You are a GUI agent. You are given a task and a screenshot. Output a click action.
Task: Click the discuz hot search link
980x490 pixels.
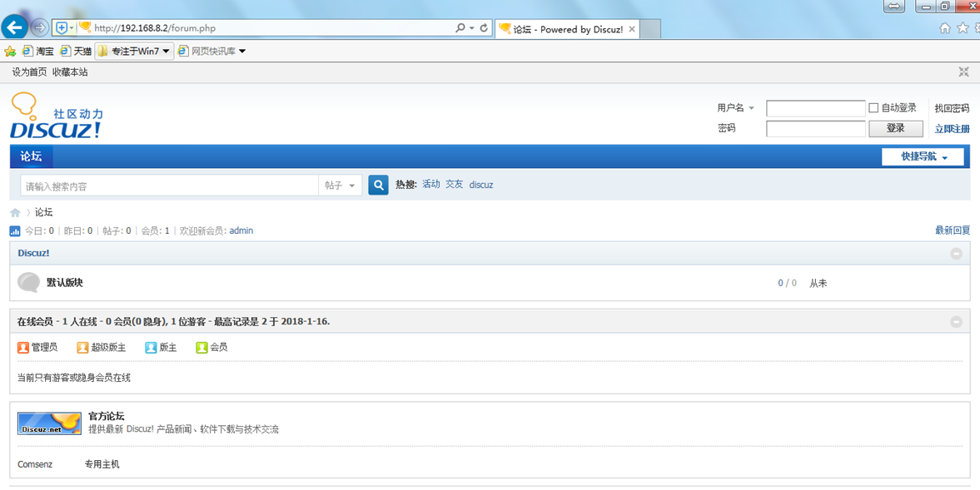(481, 185)
